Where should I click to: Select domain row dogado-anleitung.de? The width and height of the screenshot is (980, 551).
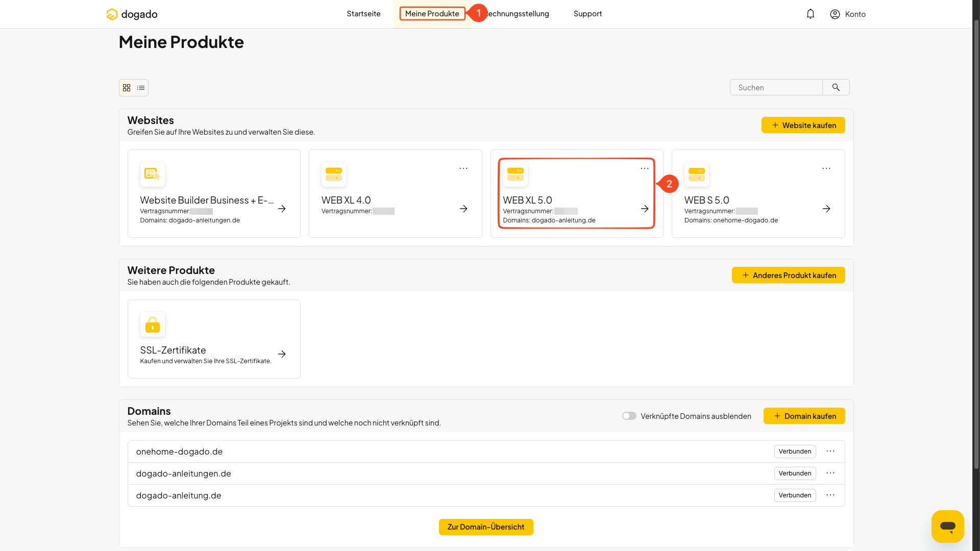click(x=486, y=495)
